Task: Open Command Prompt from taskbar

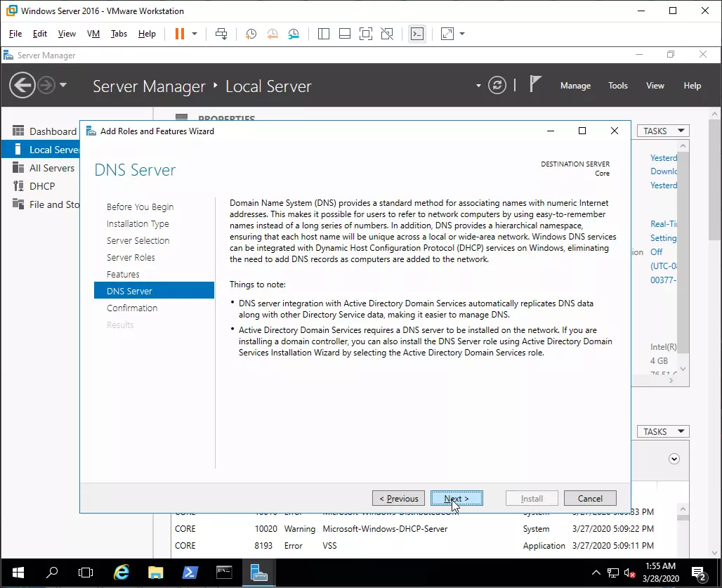Action: (x=224, y=573)
